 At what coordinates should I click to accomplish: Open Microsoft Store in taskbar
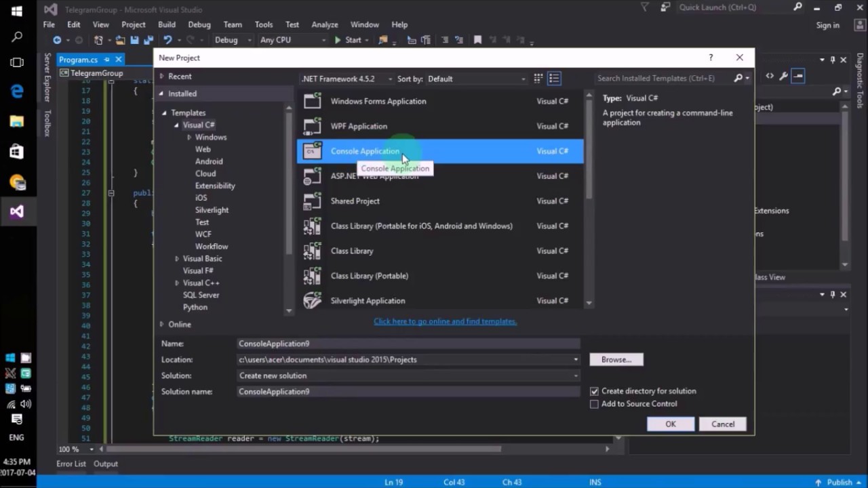[17, 152]
